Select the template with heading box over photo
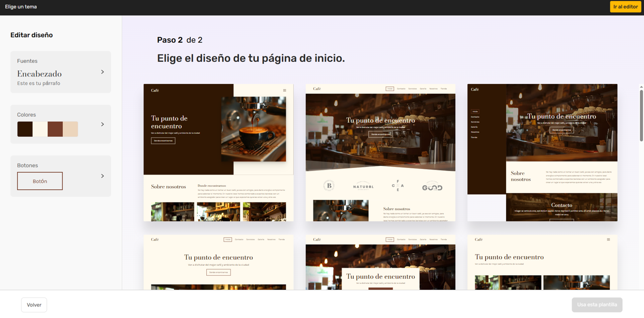Image resolution: width=644 pixels, height=318 pixels. click(380, 262)
